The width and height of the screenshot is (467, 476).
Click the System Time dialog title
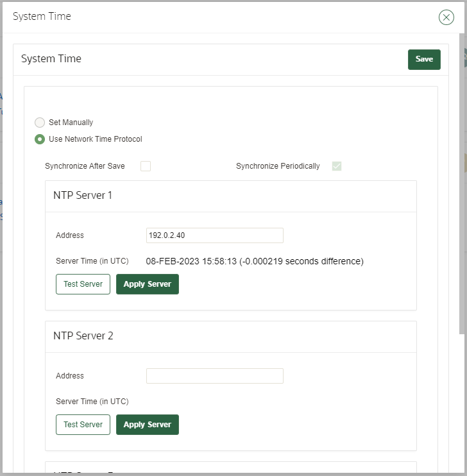42,17
